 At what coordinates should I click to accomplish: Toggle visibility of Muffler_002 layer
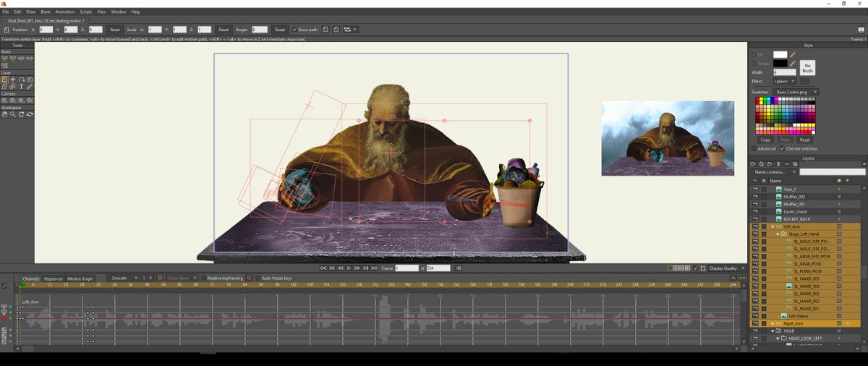(x=755, y=197)
